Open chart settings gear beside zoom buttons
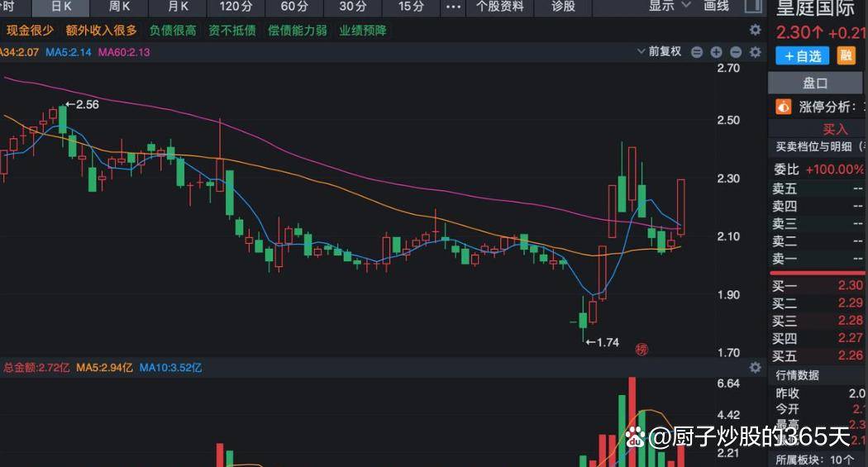The image size is (868, 467). (755, 52)
